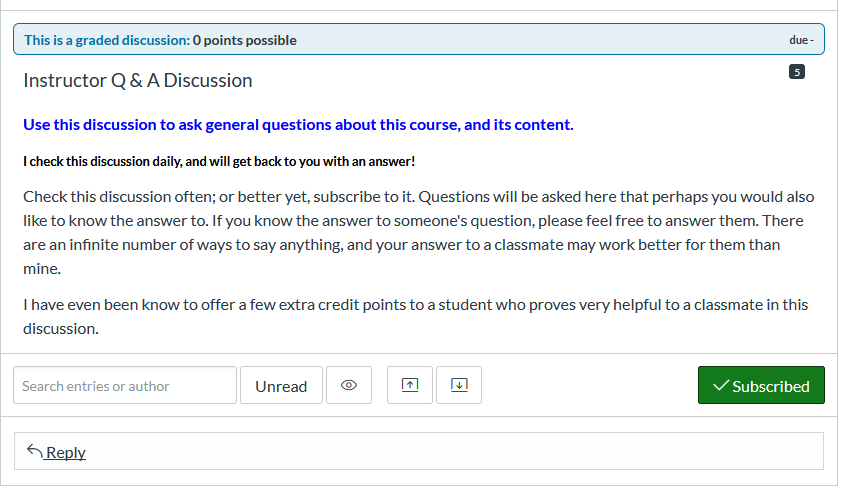This screenshot has height=489, width=853.
Task: Toggle the Unread filter button
Action: click(281, 386)
